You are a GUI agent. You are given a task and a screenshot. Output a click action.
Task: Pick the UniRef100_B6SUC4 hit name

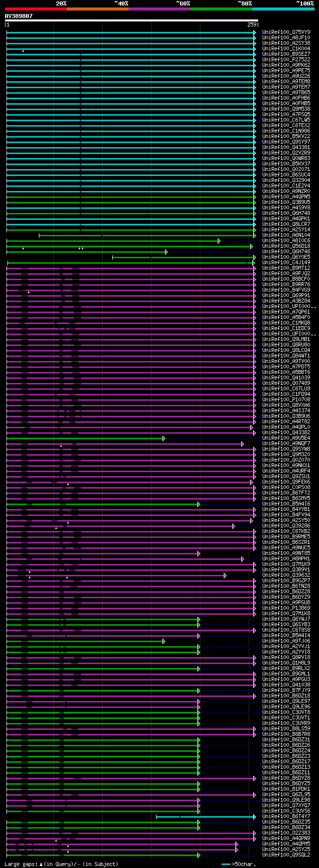(x=286, y=174)
